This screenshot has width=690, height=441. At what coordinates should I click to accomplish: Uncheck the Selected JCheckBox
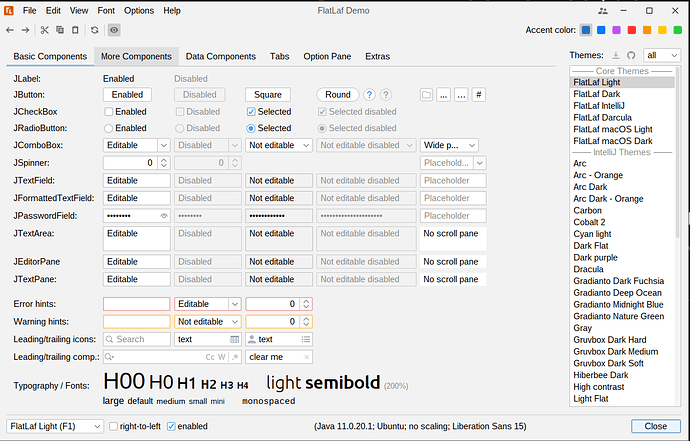click(x=251, y=112)
